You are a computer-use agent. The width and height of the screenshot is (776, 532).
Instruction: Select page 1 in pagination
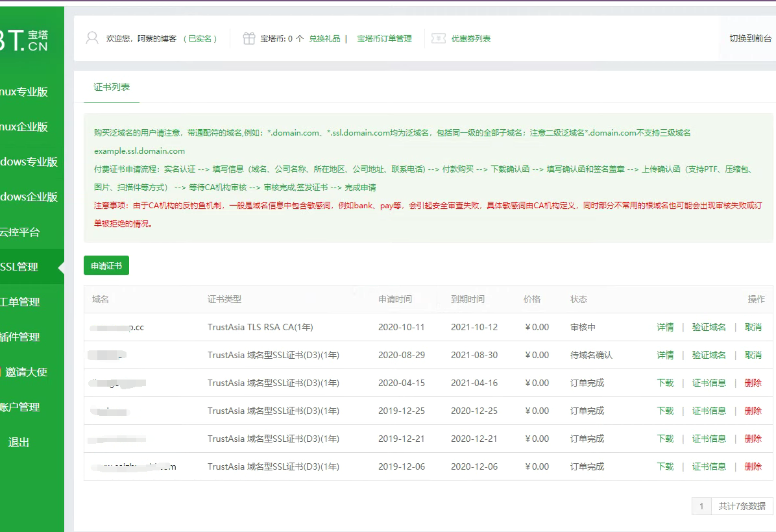[x=701, y=506]
